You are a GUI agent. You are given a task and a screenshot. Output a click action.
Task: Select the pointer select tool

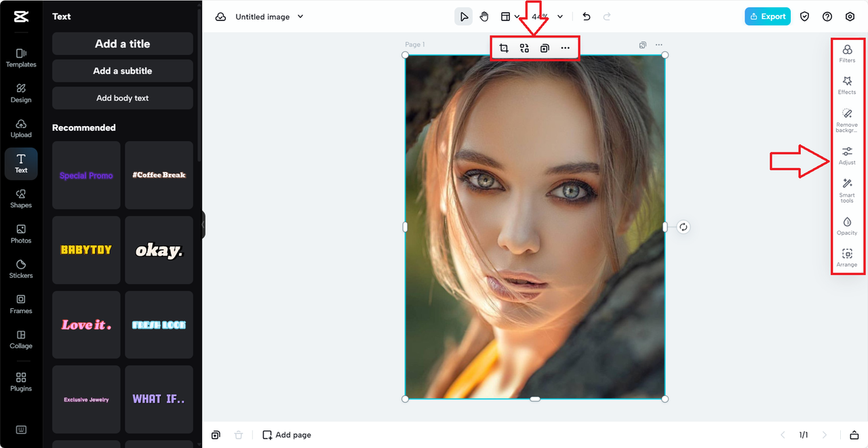[464, 17]
